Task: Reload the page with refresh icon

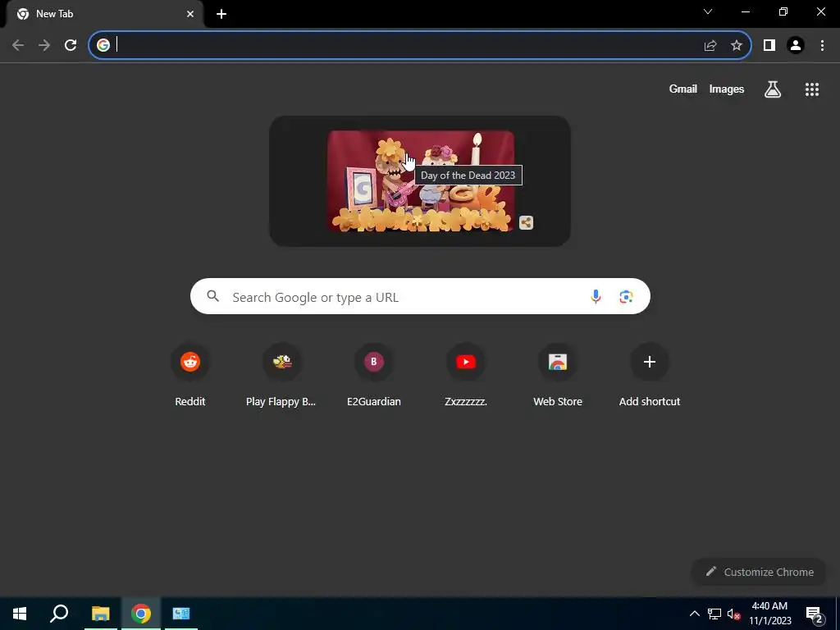Action: point(71,46)
